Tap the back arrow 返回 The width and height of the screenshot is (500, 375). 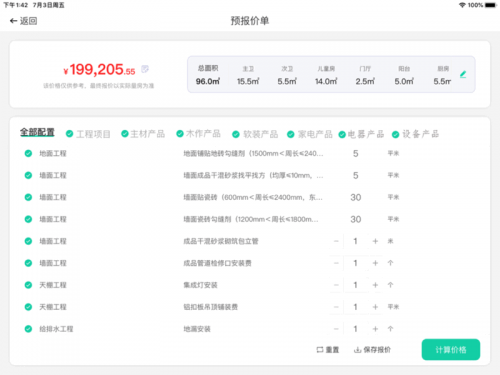[23, 21]
